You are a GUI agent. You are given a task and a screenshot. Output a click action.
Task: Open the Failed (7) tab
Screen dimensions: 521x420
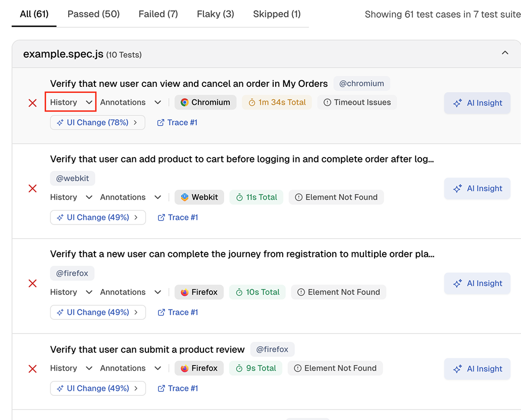158,14
